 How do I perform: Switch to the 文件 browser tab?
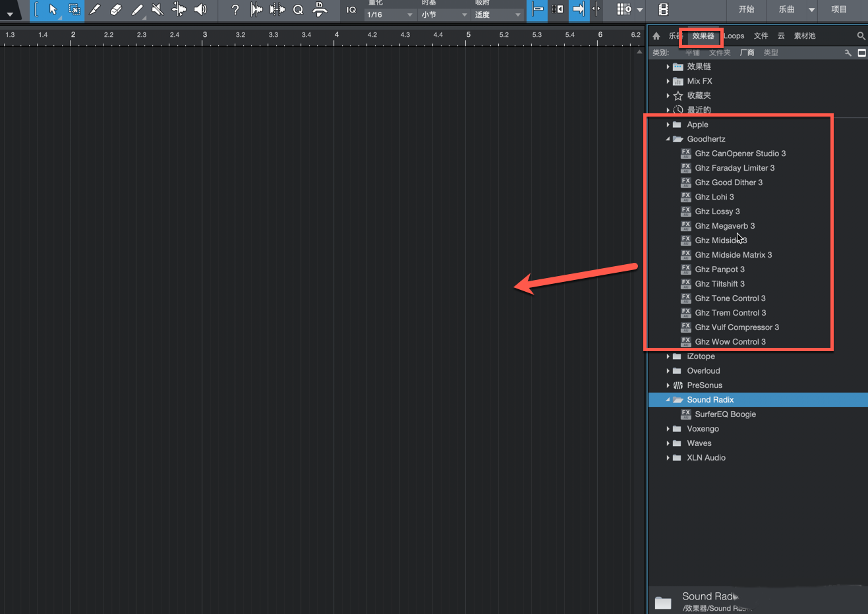coord(761,36)
